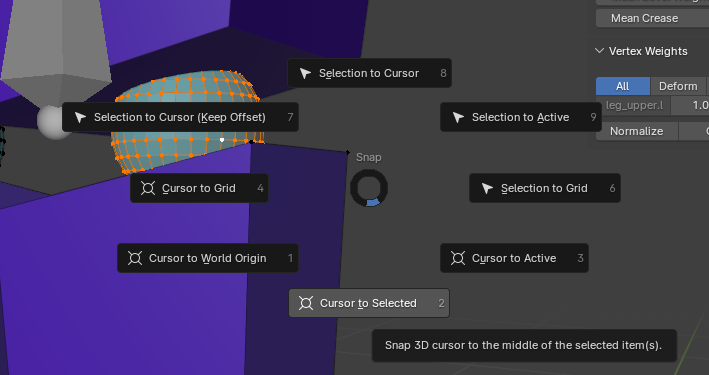Click the arrow icon on Selection to Cursor (Keep Offset)
Image resolution: width=709 pixels, height=375 pixels.
(x=80, y=117)
